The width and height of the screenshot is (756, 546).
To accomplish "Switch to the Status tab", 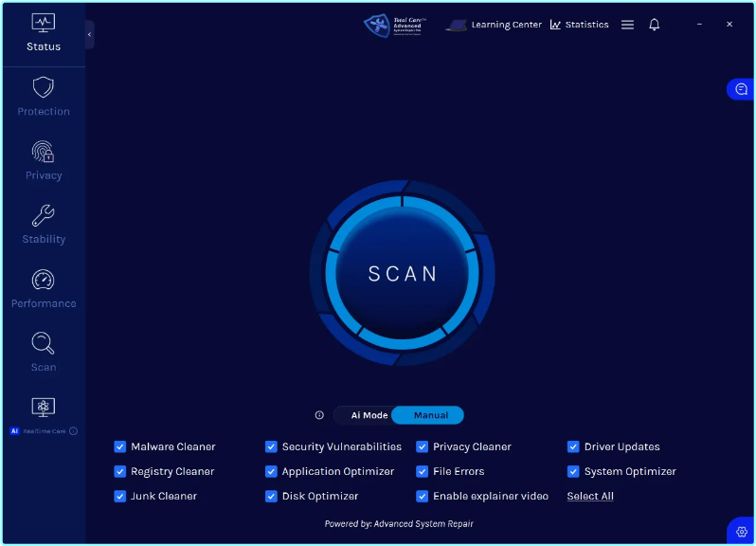I will click(x=44, y=32).
